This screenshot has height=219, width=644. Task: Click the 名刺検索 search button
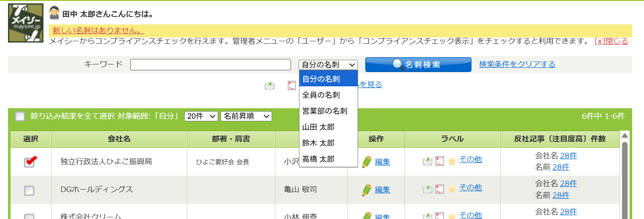pyautogui.click(x=418, y=64)
